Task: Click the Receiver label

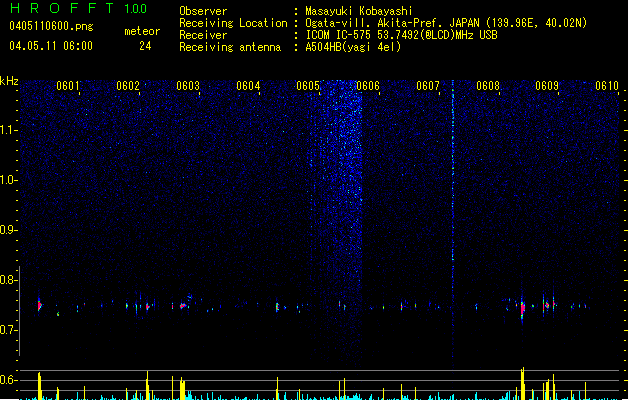Action: 203,35
